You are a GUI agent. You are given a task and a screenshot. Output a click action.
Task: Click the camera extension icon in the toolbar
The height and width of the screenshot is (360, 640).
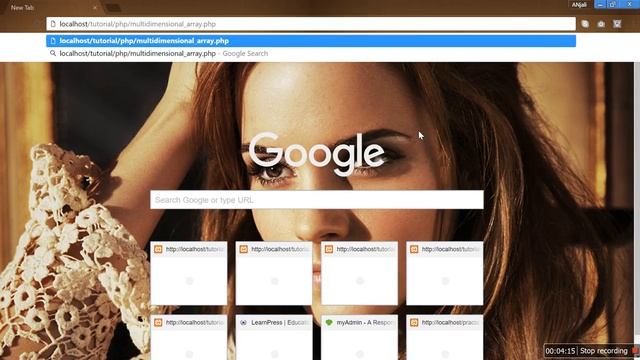(601, 24)
